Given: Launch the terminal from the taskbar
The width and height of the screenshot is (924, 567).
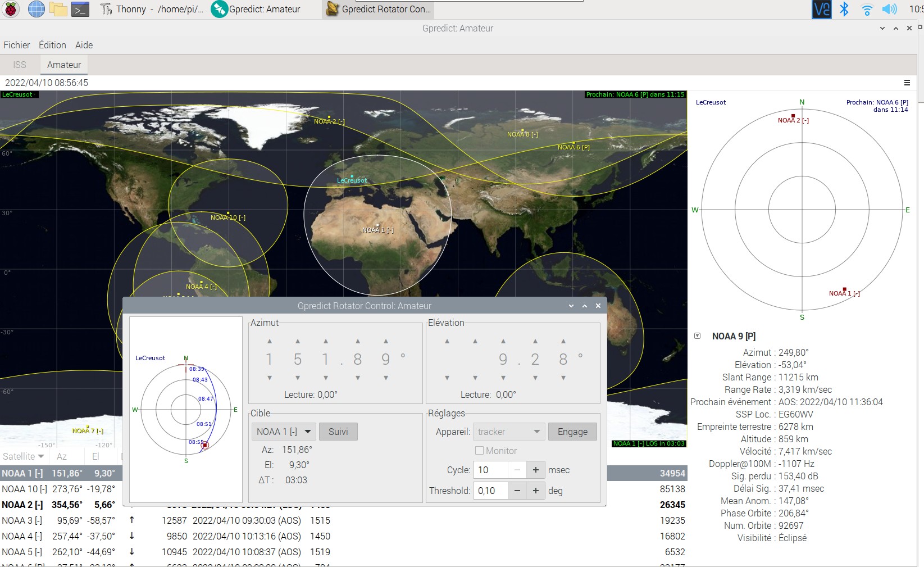Looking at the screenshot, I should [80, 9].
